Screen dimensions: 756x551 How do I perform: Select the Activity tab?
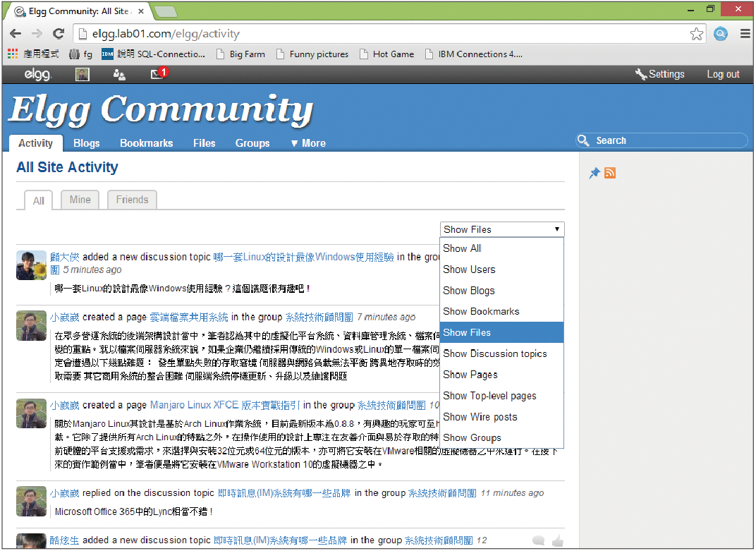[36, 143]
